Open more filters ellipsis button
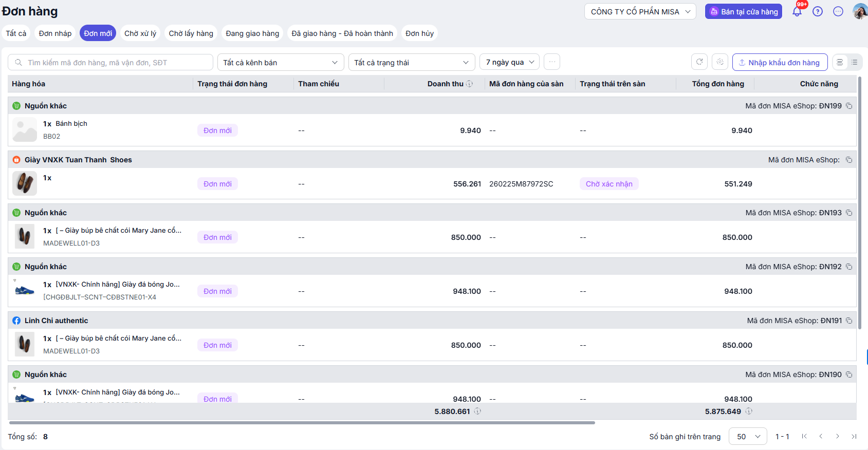The height and width of the screenshot is (450, 868). pos(552,62)
